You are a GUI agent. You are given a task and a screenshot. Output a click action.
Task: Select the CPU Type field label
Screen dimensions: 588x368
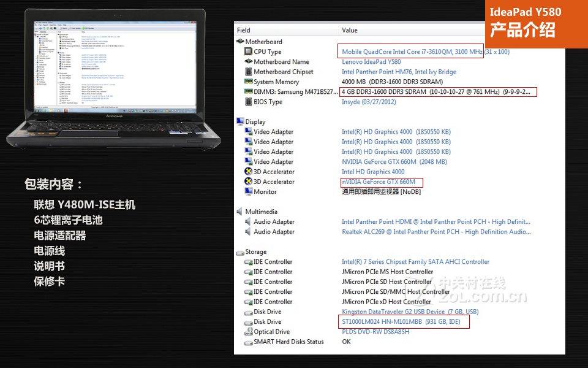click(268, 52)
